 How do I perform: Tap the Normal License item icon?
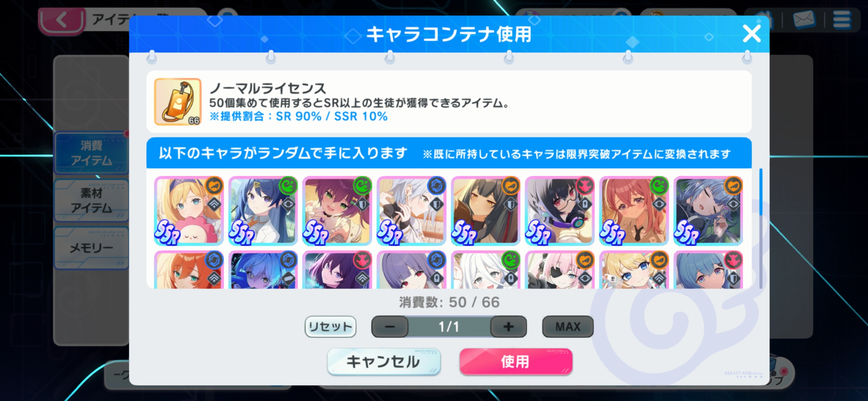point(178,102)
